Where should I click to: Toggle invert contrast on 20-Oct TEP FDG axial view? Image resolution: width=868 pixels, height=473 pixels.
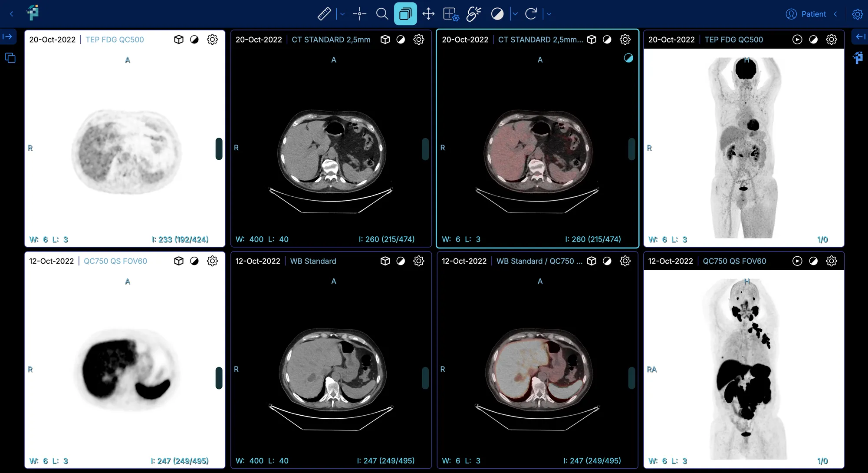point(194,40)
